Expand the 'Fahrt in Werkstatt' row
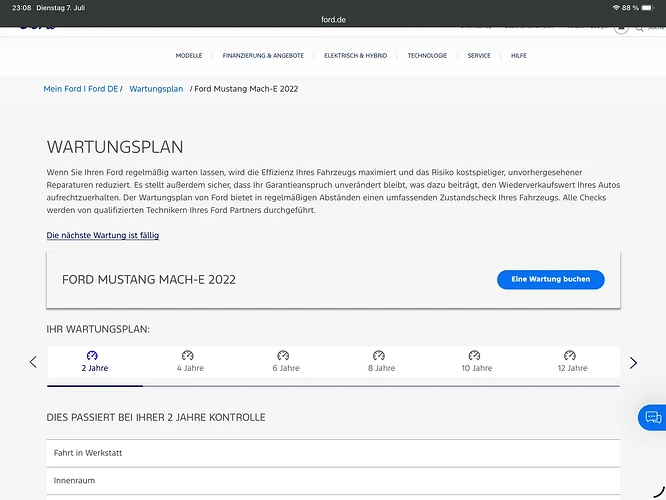This screenshot has height=500, width=666. coord(333,453)
